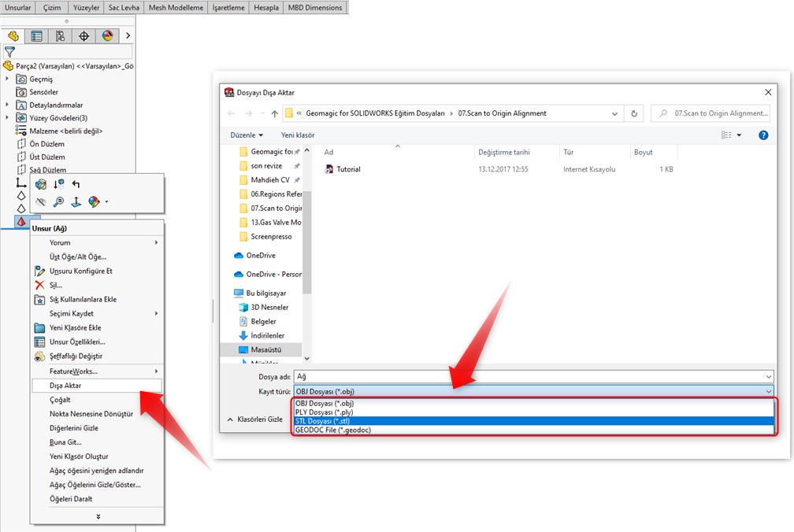This screenshot has width=794, height=532.
Task: Expand the Yüzey Gövdeleri(3) folder
Action: pyautogui.click(x=7, y=118)
